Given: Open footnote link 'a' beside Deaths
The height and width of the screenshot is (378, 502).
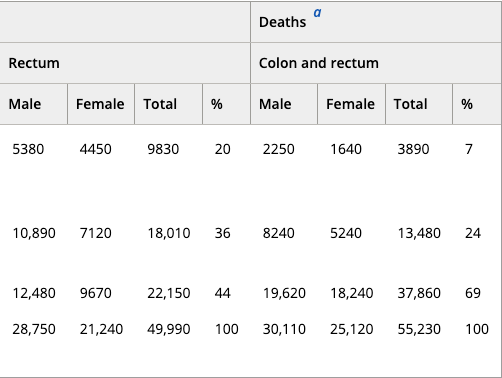Looking at the screenshot, I should pyautogui.click(x=317, y=13).
